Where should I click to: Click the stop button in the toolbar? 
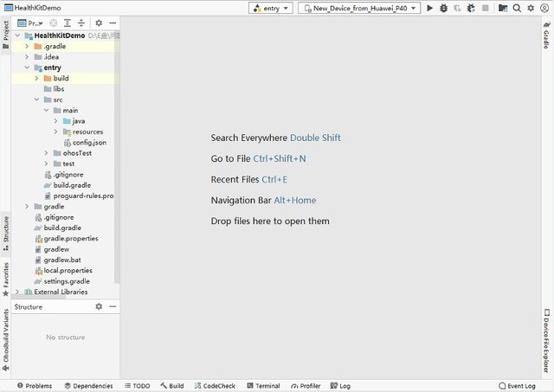point(486,8)
